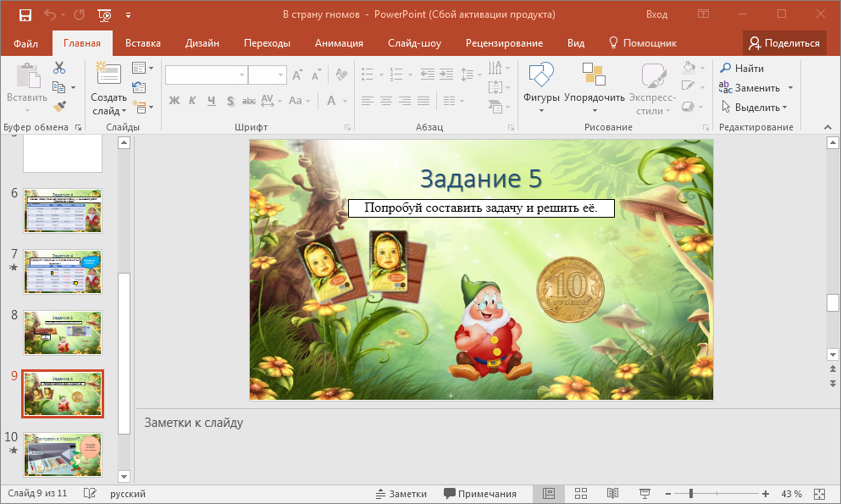Expand bullets list dropdown

(381, 75)
